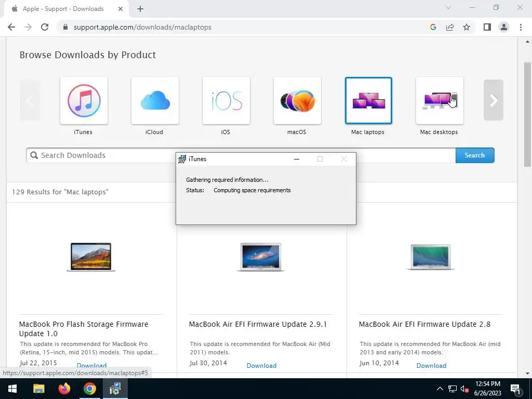Click the 'Jun 10, 2014' date
This screenshot has width=532, height=399.
coord(379,363)
